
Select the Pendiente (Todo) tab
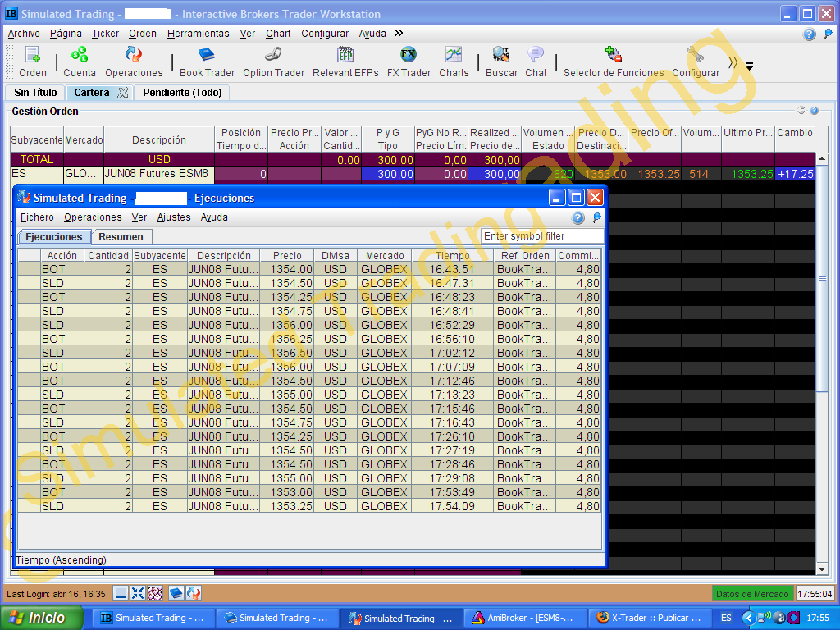182,93
